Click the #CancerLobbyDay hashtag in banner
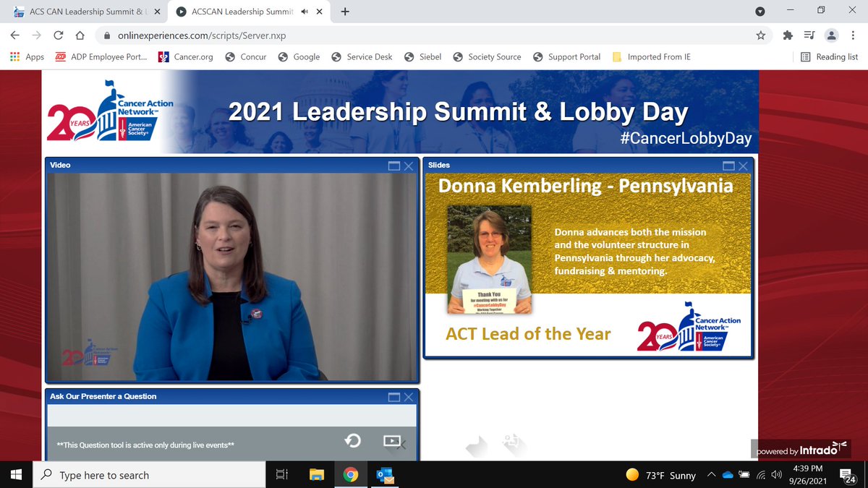The height and width of the screenshot is (488, 868). (x=686, y=138)
